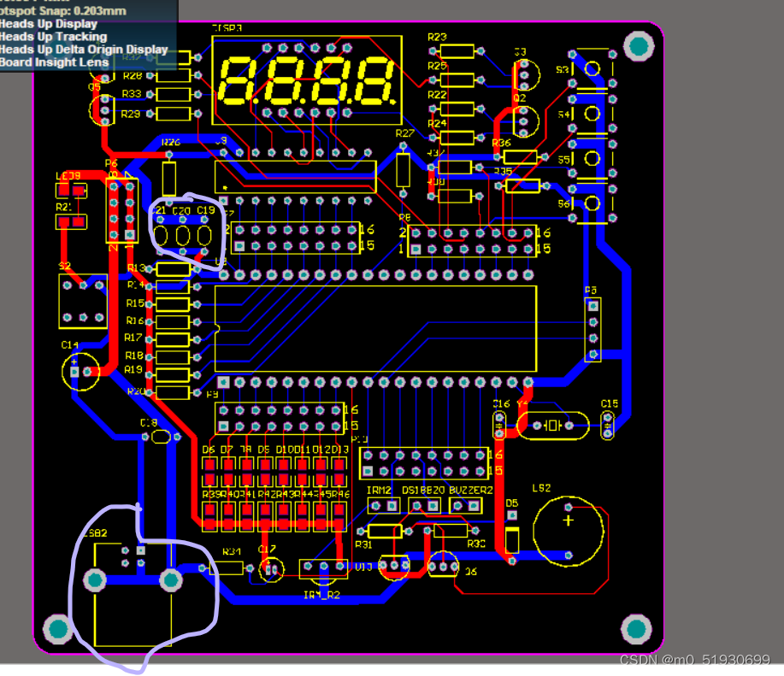784x676 pixels.
Task: Select resistor R22 footprint
Action: point(457,109)
